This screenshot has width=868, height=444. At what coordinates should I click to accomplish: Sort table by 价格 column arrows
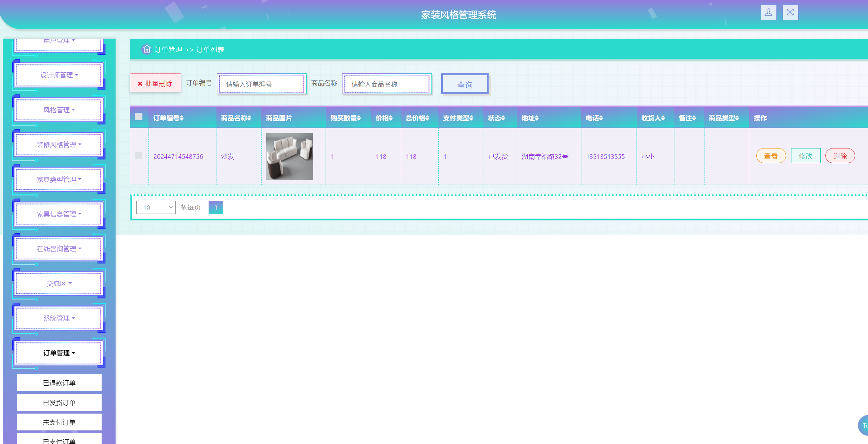tap(391, 118)
